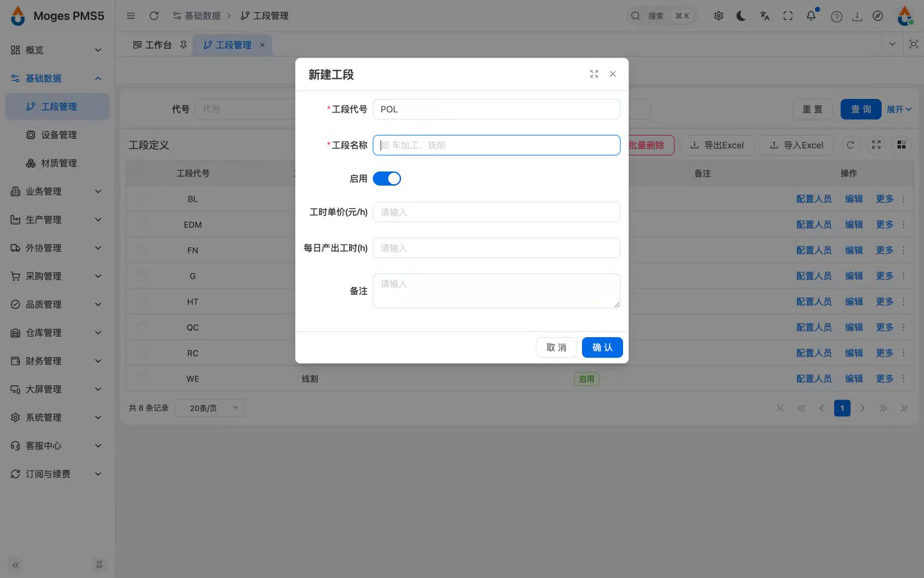Image resolution: width=924 pixels, height=578 pixels.
Task: Collapse the 基础数据 sidebar menu
Action: (x=57, y=78)
